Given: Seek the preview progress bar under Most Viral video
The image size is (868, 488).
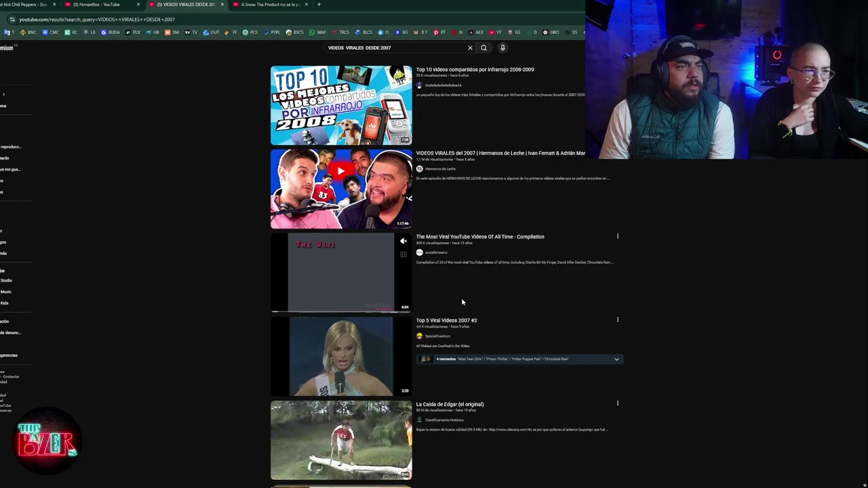Looking at the screenshot, I should click(341, 312).
